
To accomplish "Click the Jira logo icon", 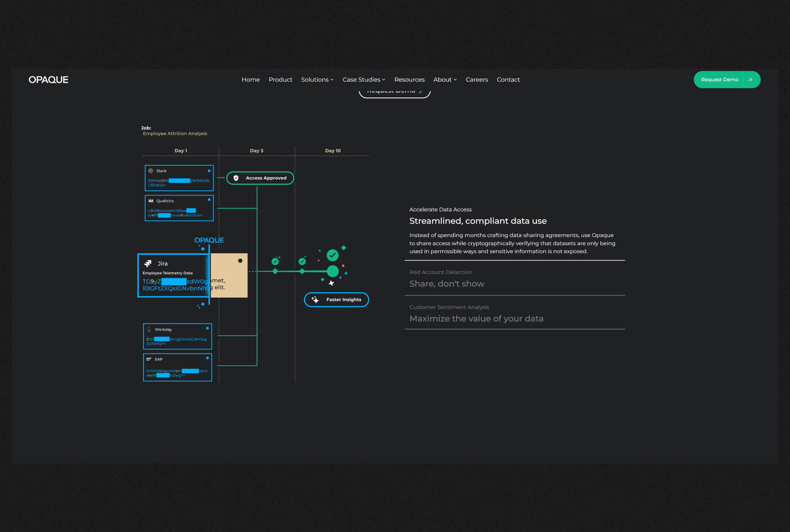I will [x=148, y=264].
